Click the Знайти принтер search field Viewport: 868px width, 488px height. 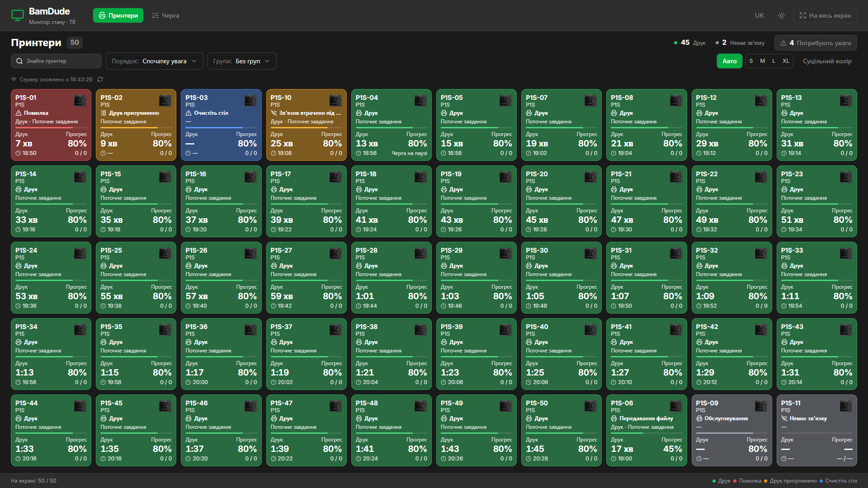pyautogui.click(x=56, y=61)
